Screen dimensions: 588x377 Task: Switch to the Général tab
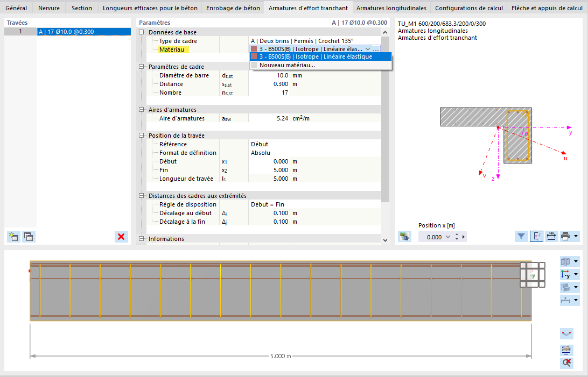[16, 8]
